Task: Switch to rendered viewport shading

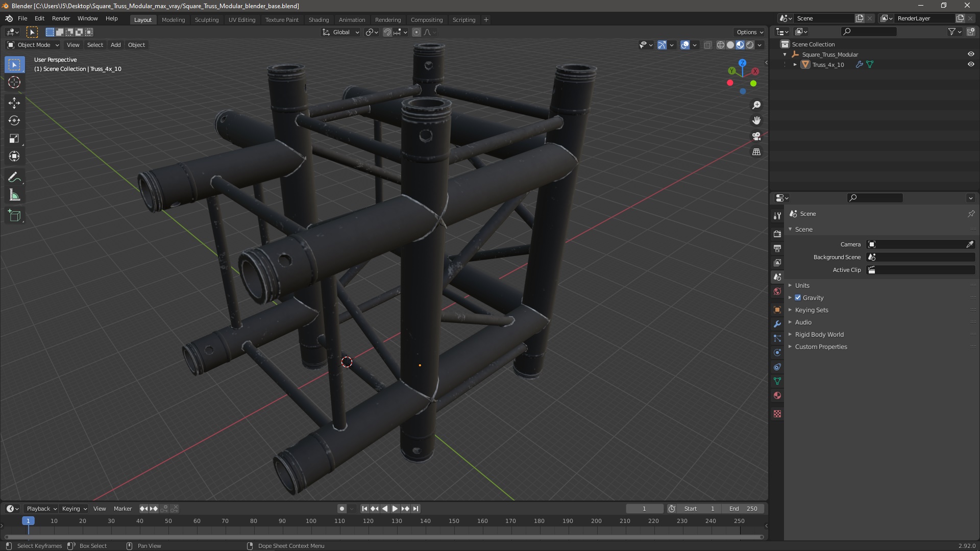Action: 750,45
